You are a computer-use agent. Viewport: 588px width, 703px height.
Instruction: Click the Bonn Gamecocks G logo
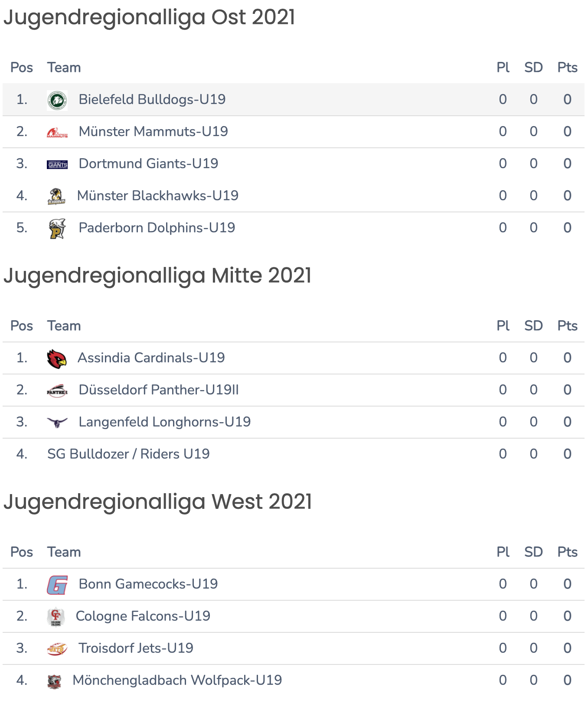point(57,585)
